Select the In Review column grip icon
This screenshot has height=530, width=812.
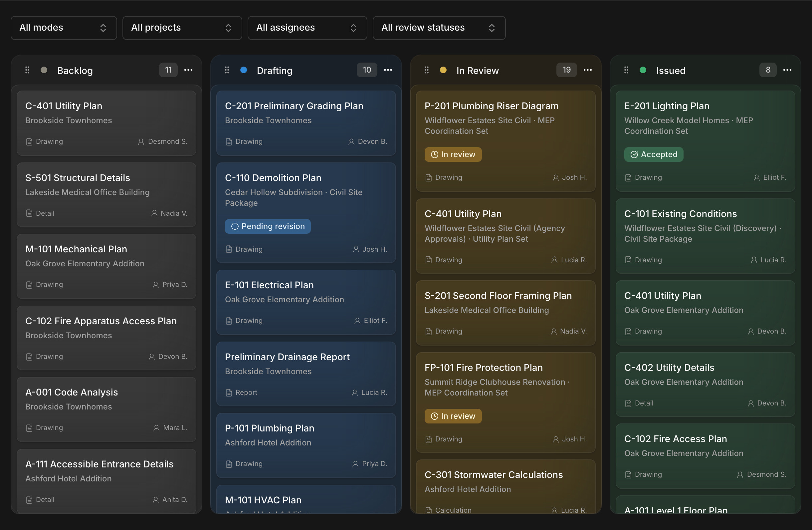(427, 70)
